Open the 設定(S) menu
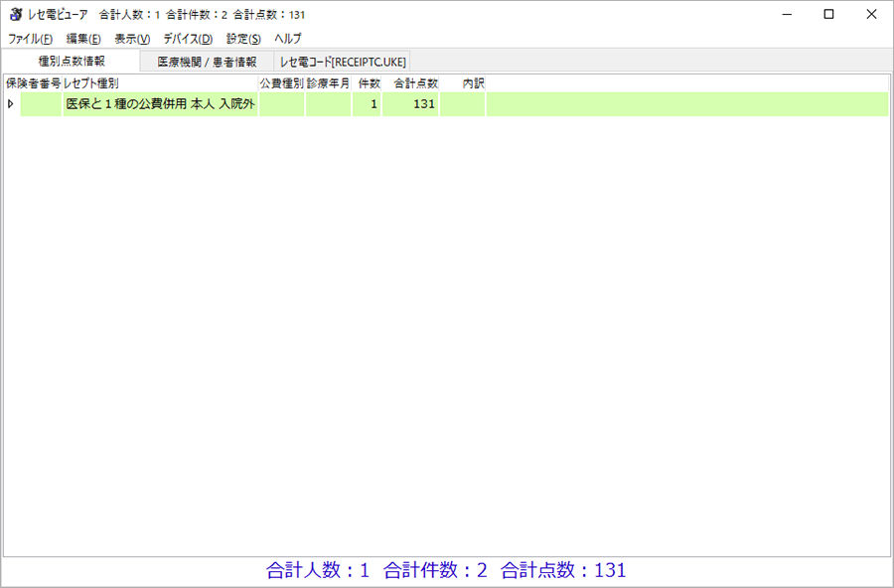Screen dimensions: 894x588 pos(243,39)
